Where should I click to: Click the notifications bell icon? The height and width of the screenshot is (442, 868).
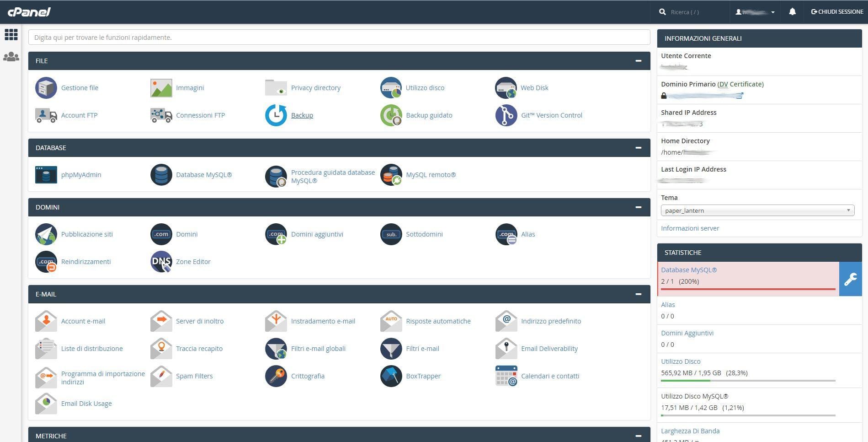click(793, 12)
